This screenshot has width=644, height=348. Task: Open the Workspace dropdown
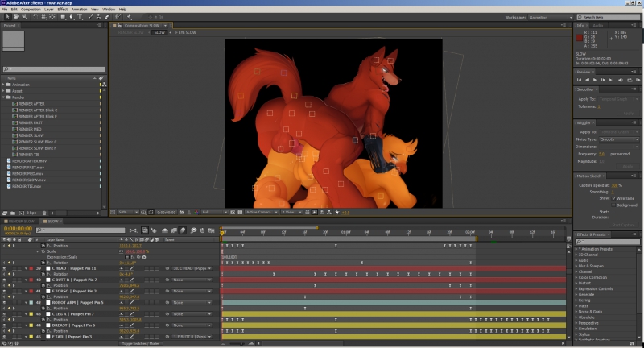pos(550,16)
